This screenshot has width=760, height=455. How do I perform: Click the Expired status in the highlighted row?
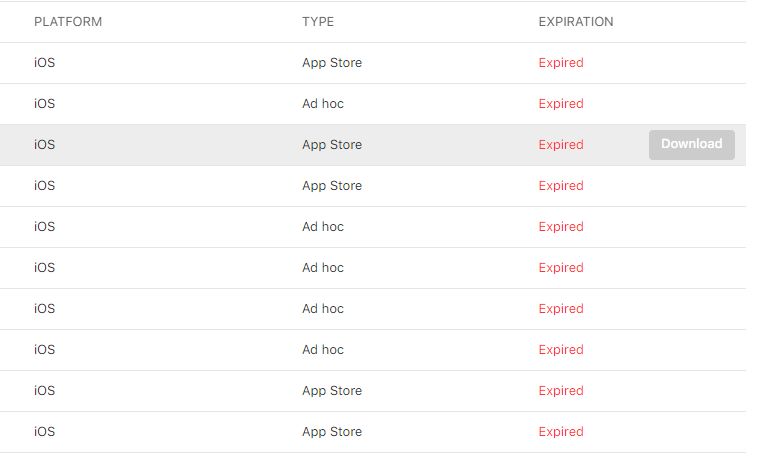tap(561, 145)
